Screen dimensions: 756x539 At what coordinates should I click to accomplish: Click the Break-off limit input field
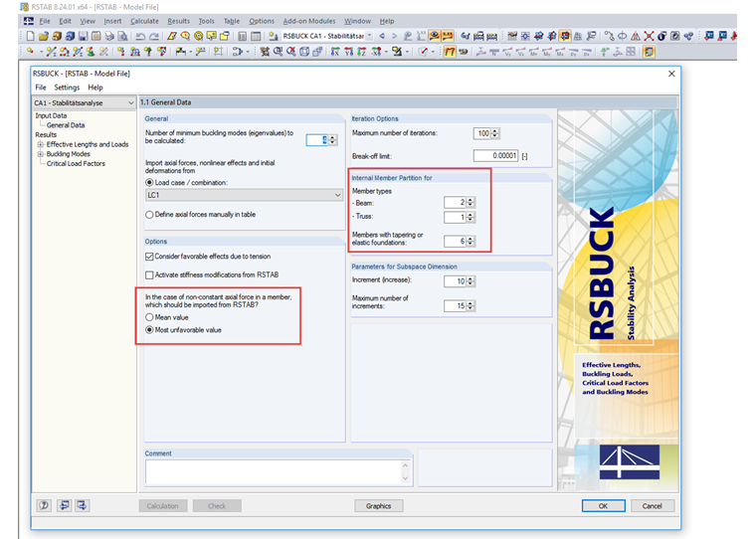tap(495, 156)
